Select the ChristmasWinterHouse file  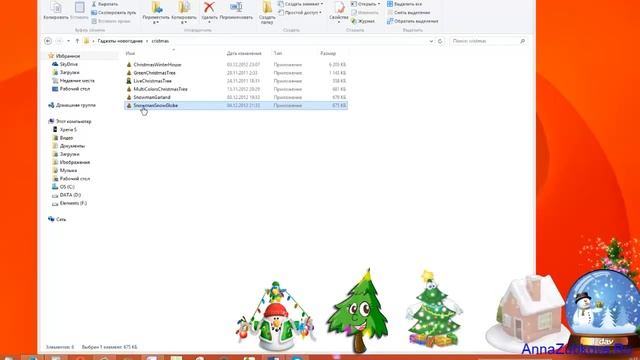pos(236,64)
